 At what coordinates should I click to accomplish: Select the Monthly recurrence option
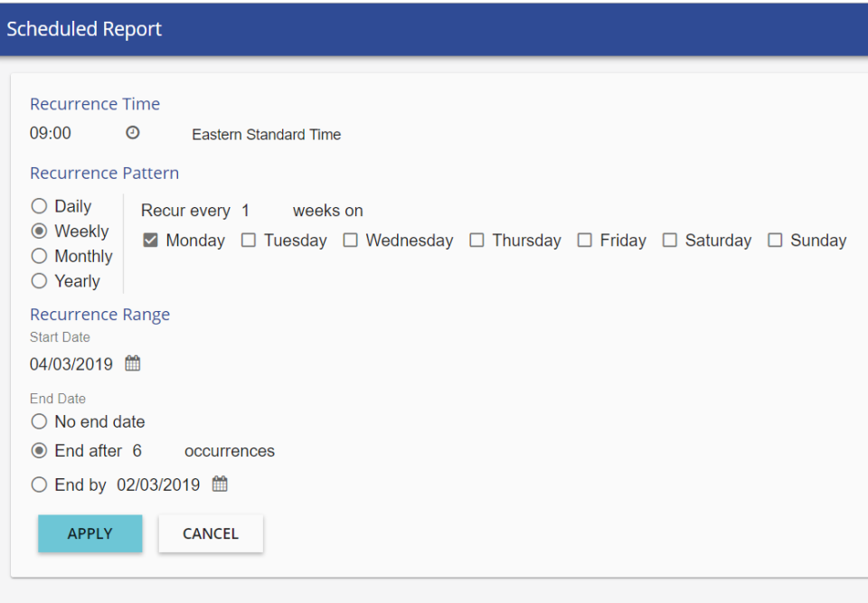[x=39, y=256]
